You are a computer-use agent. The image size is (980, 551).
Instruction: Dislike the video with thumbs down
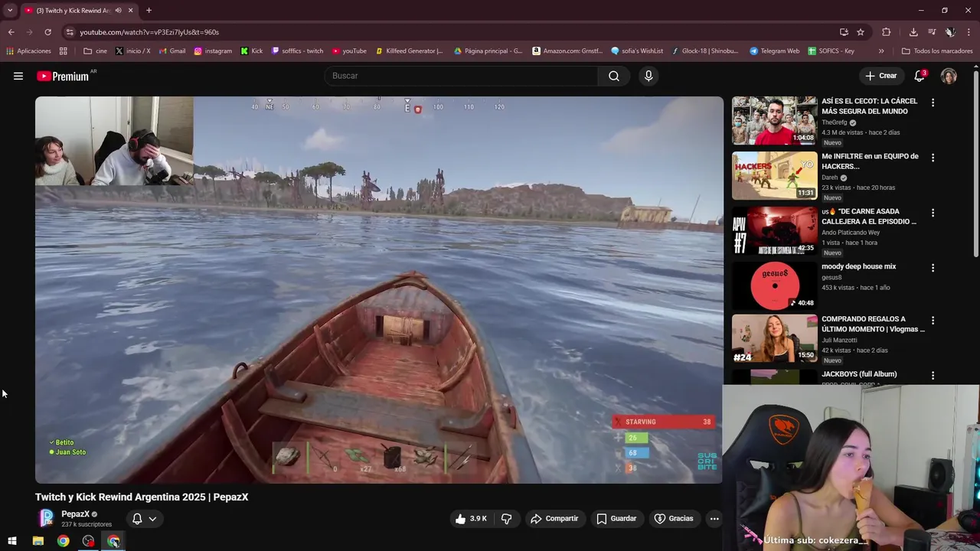(506, 518)
